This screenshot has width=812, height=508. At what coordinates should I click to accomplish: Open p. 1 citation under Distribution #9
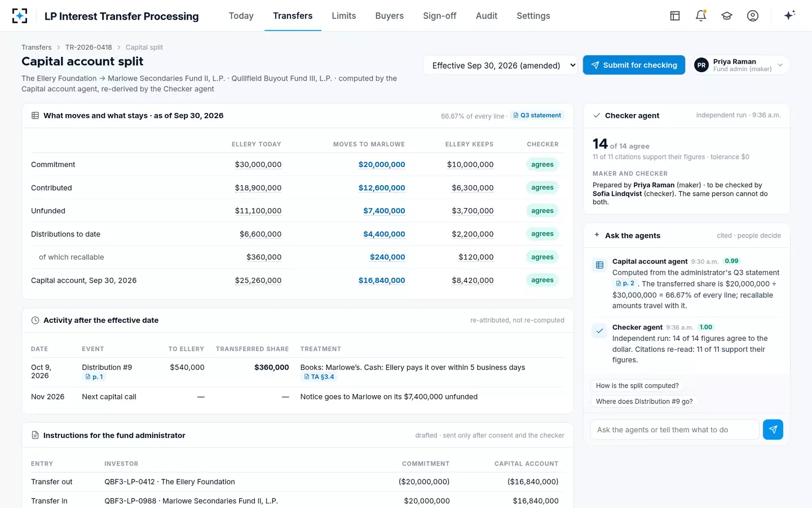[x=94, y=377]
